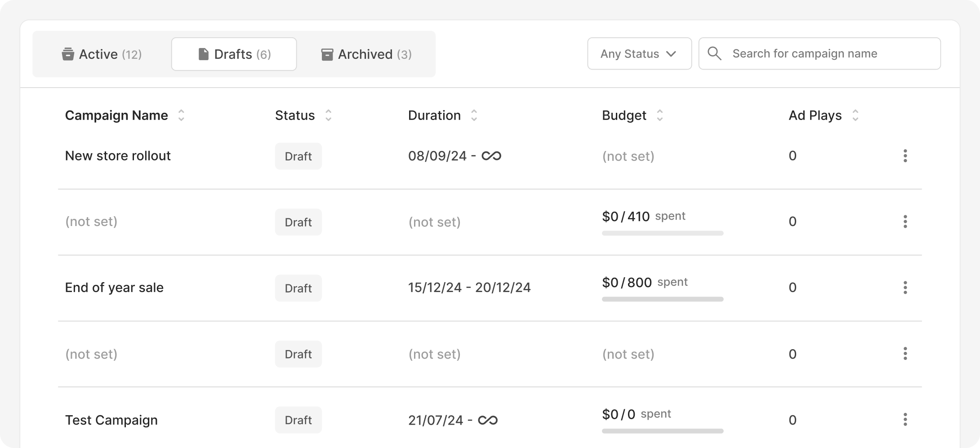Screen dimensions: 980x448
Task: Sort by Budget column arrows
Action: pyautogui.click(x=659, y=115)
